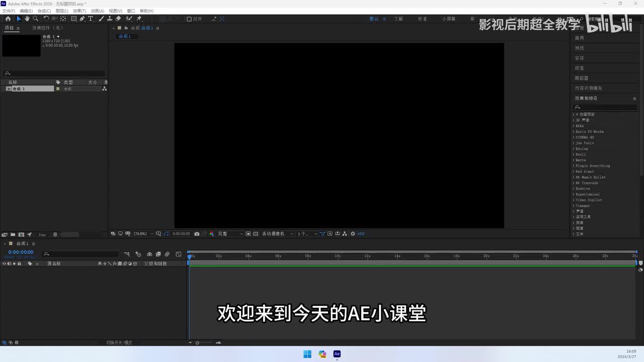Viewport: 644px width, 362px height.
Task: Open the 活动摄像机 camera view dropdown
Action: 277,234
